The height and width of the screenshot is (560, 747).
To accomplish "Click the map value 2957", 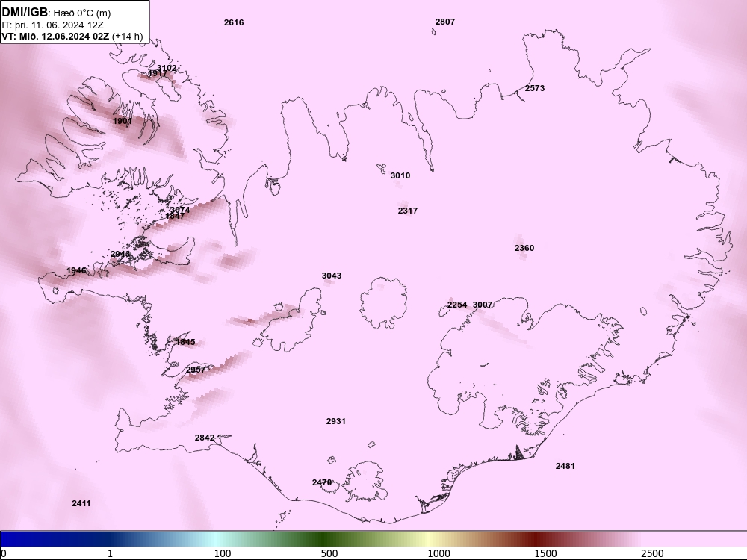I will click(195, 370).
